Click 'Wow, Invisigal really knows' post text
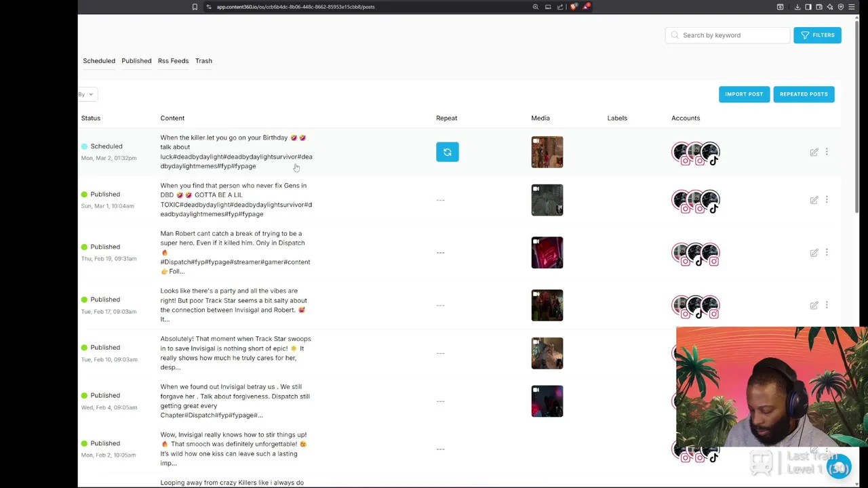868x488 pixels. 234,449
